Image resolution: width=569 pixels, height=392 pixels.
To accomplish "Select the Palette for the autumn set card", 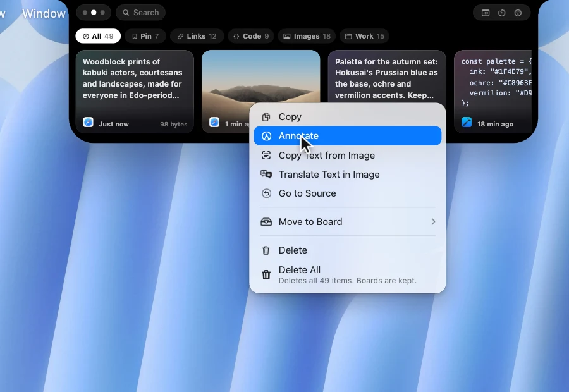I will [x=387, y=77].
